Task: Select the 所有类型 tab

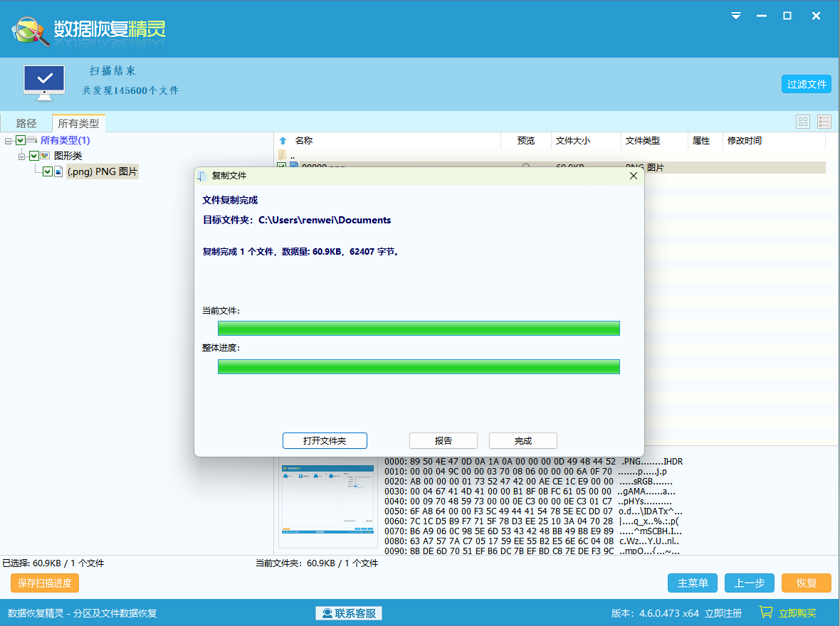Action: pyautogui.click(x=78, y=123)
